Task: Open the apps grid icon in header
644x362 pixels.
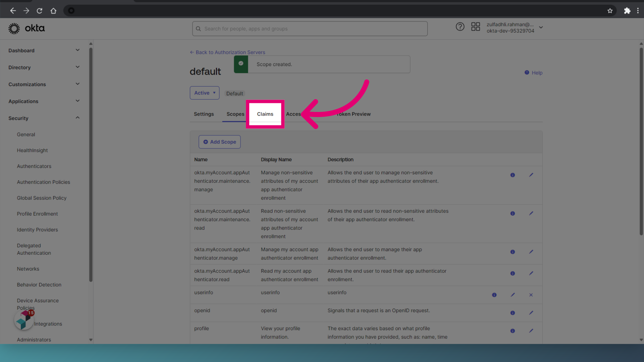Action: pos(476,27)
